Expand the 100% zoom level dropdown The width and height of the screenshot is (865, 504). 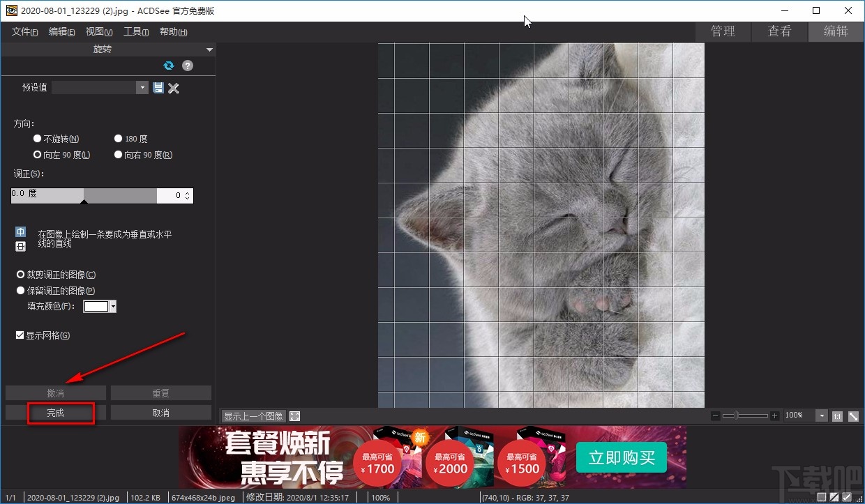(822, 416)
